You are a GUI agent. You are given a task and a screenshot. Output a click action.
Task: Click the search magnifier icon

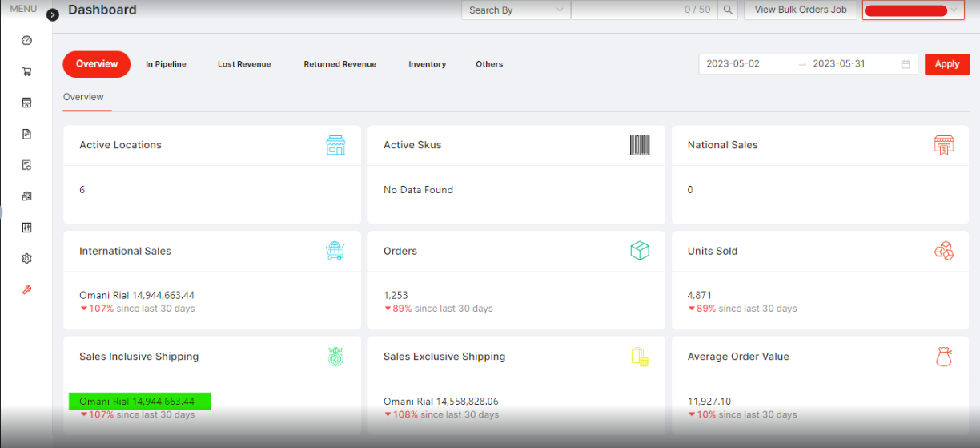pos(728,10)
